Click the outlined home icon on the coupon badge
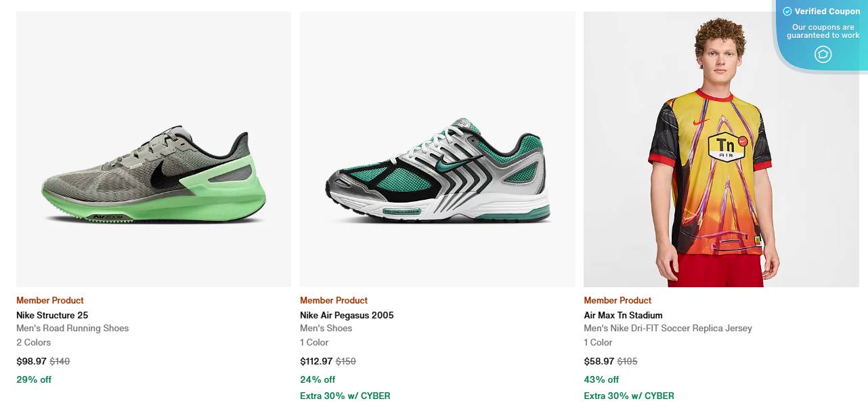868x418 pixels. tap(823, 54)
